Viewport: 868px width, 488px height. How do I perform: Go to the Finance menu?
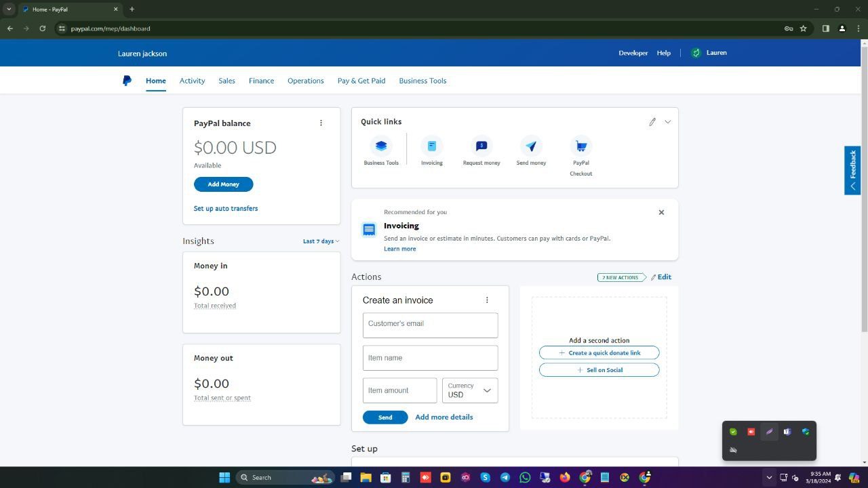[261, 81]
